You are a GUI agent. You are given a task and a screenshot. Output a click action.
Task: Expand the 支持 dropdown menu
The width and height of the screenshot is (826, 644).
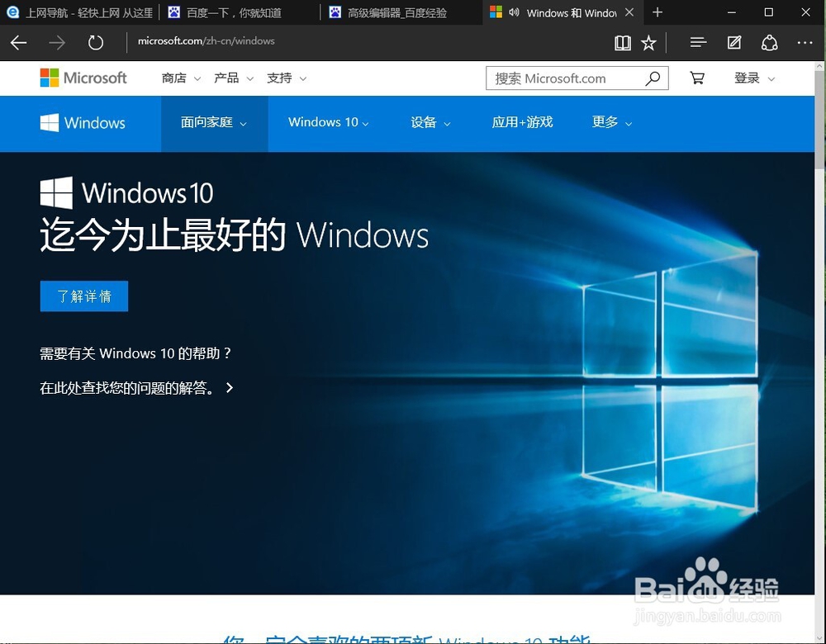(286, 78)
